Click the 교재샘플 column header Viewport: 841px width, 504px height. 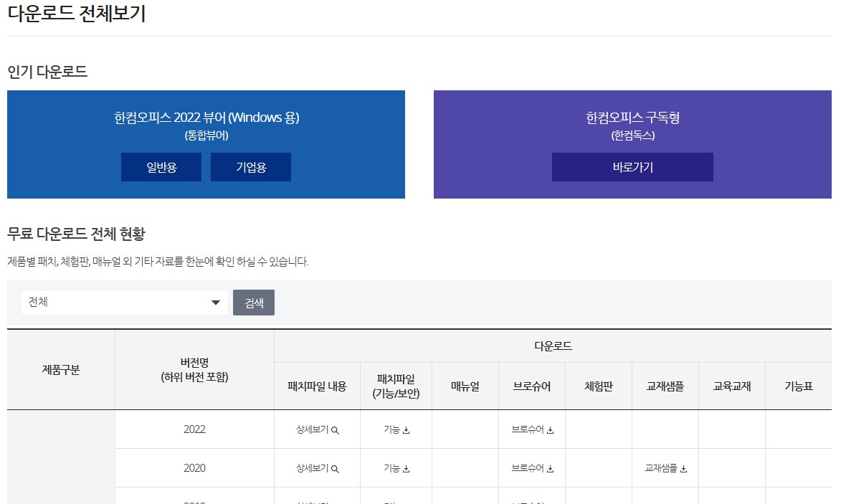665,386
